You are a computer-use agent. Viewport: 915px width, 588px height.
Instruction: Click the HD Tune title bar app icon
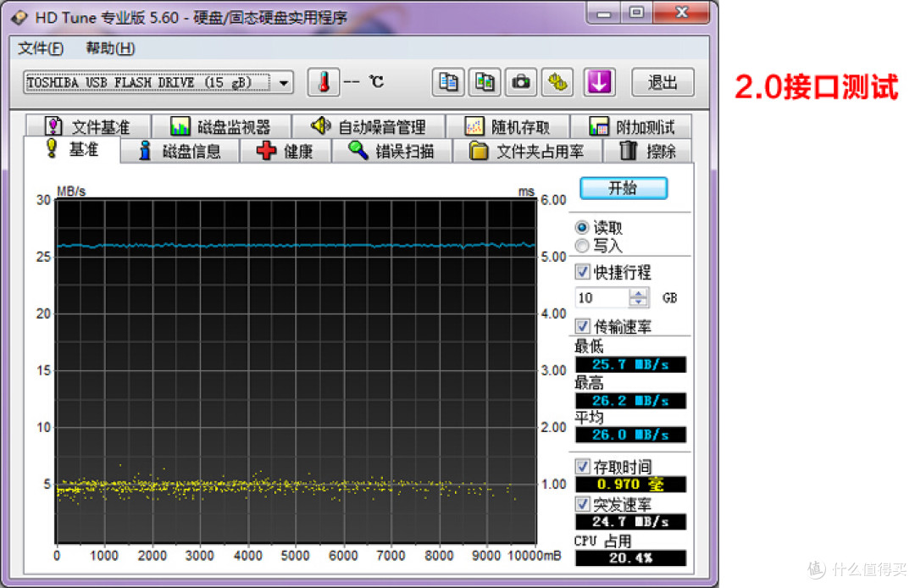pos(19,17)
